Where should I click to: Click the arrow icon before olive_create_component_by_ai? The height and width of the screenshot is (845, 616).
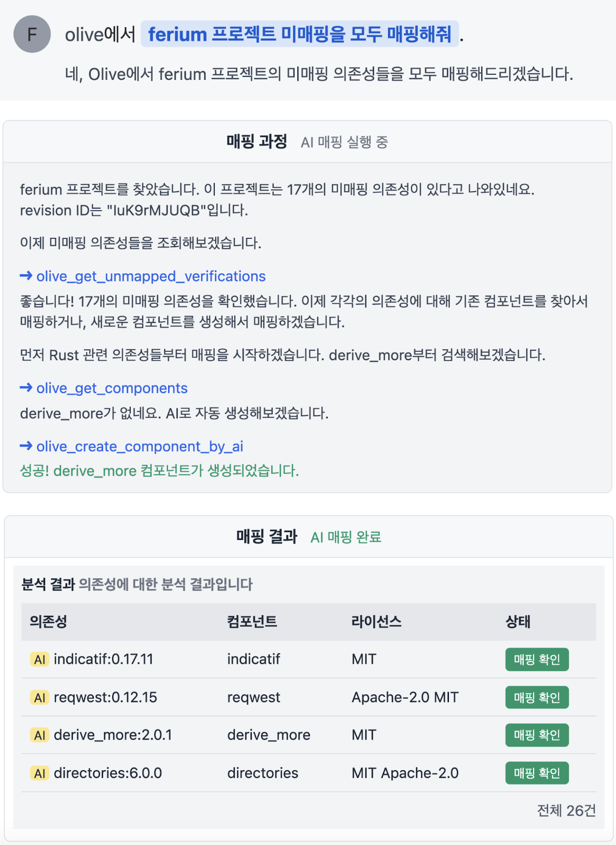click(26, 446)
